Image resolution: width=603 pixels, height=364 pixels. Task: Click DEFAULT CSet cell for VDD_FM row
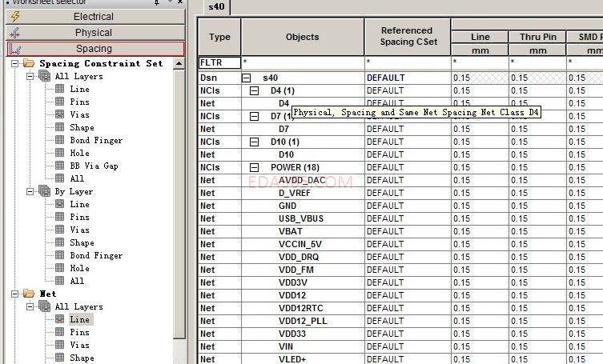click(408, 270)
